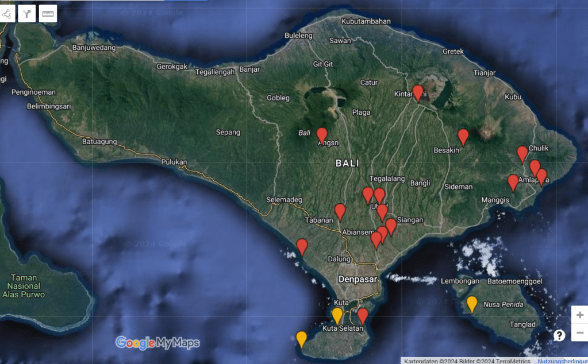Viewport: 588px width, 364px height.
Task: Zoom in with the plus button
Action: click(579, 315)
